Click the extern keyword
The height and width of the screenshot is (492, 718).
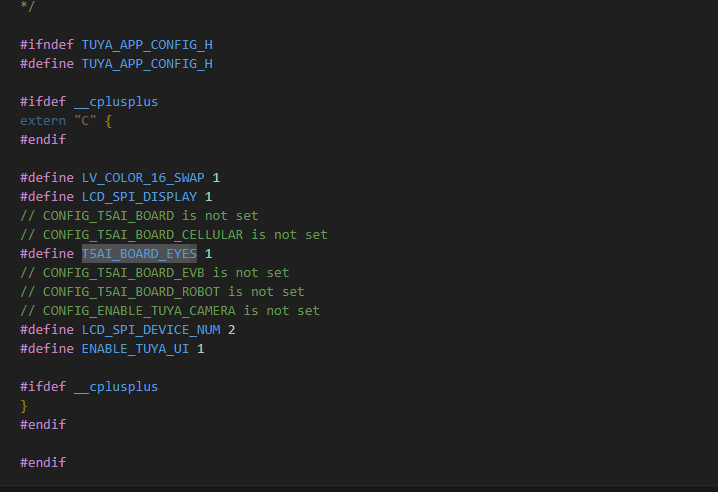[43, 121]
